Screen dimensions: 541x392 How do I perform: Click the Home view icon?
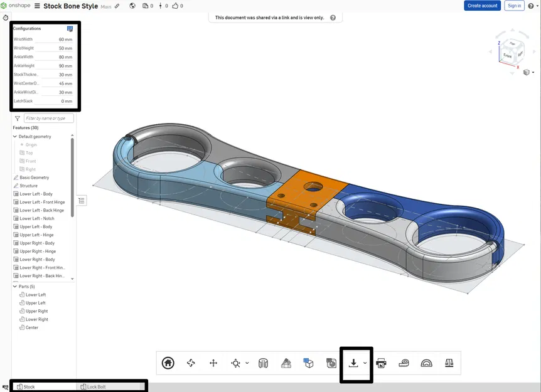(168, 363)
